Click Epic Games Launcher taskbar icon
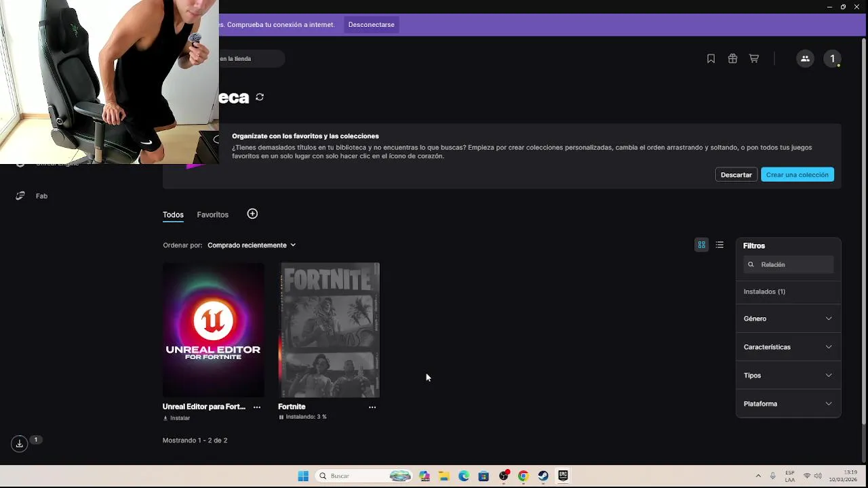 tap(563, 476)
